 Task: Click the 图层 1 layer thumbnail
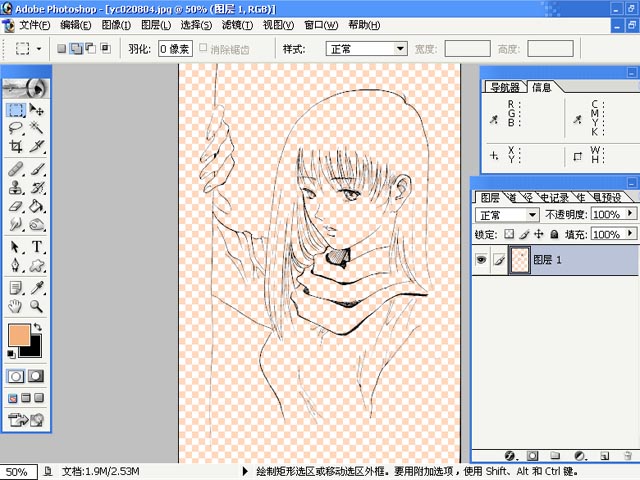tap(520, 260)
